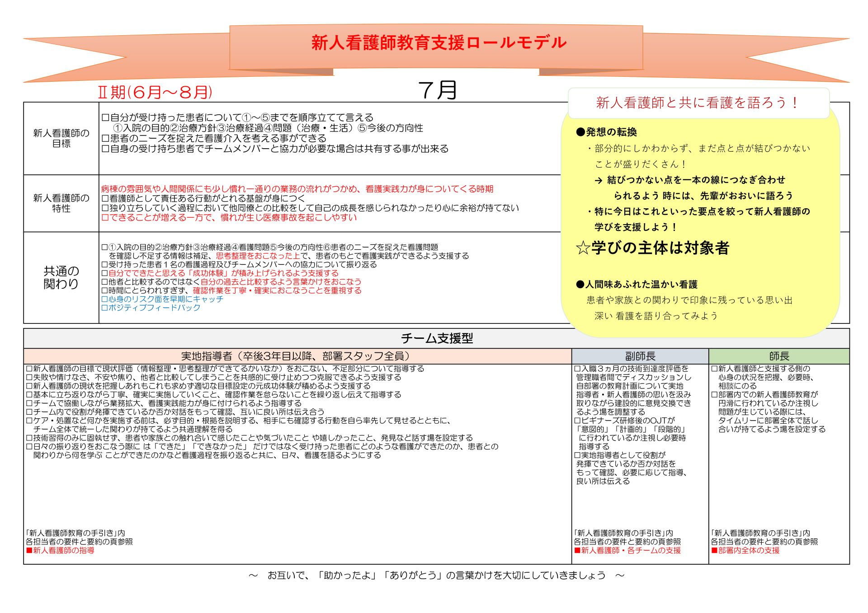Click the title 新人看護師教育支援ロールモデル
Viewport: 868px width, 613px height.
[x=438, y=43]
